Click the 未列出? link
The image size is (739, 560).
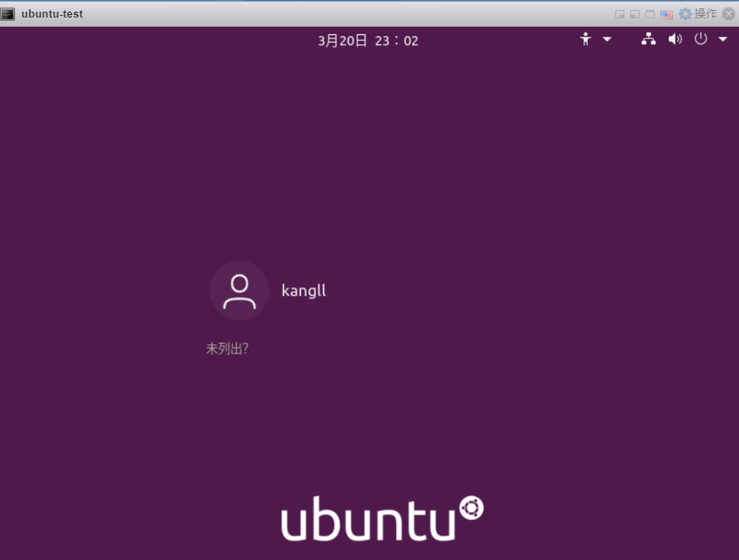(x=227, y=349)
